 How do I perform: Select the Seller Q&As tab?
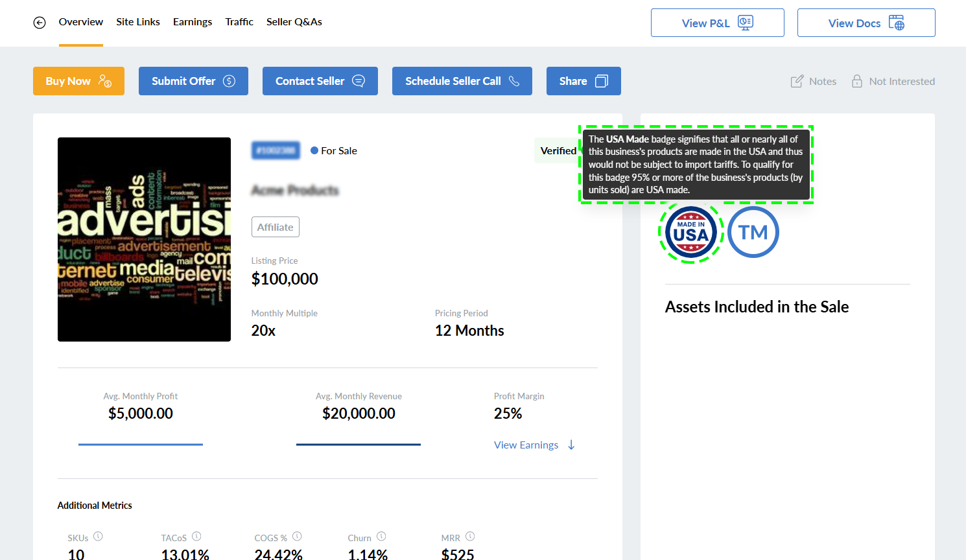[294, 22]
